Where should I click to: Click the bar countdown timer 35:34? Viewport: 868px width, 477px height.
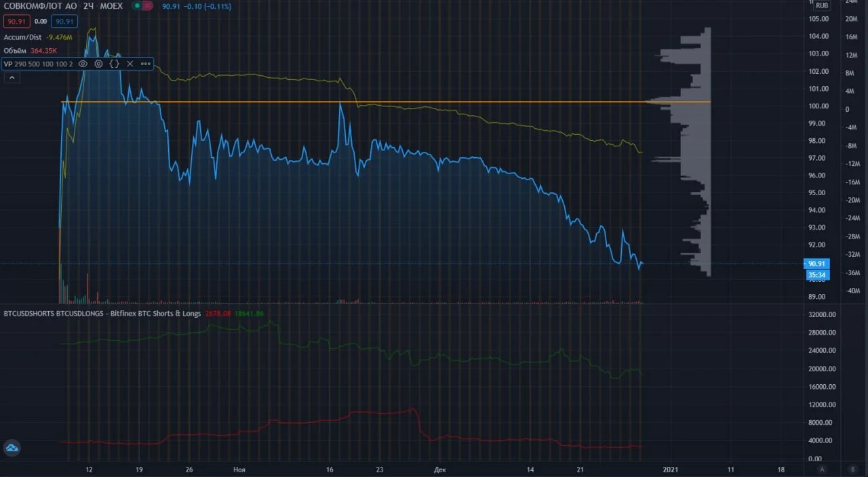(816, 274)
